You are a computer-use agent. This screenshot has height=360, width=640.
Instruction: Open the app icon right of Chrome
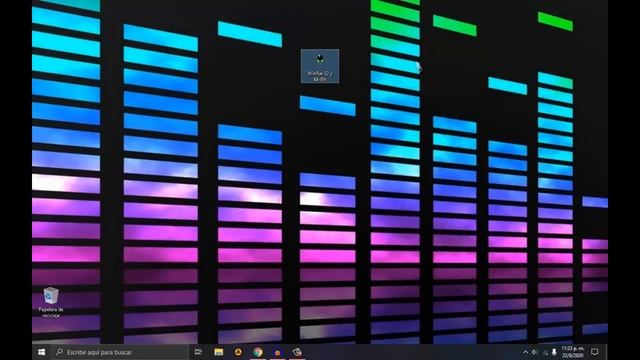(x=278, y=352)
